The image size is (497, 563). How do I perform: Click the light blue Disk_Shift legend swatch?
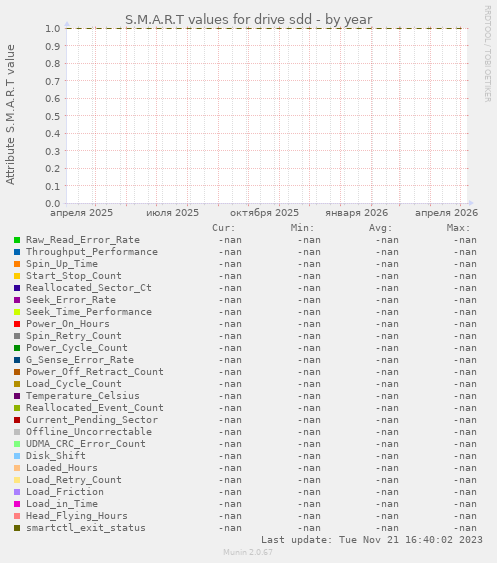pos(17,456)
